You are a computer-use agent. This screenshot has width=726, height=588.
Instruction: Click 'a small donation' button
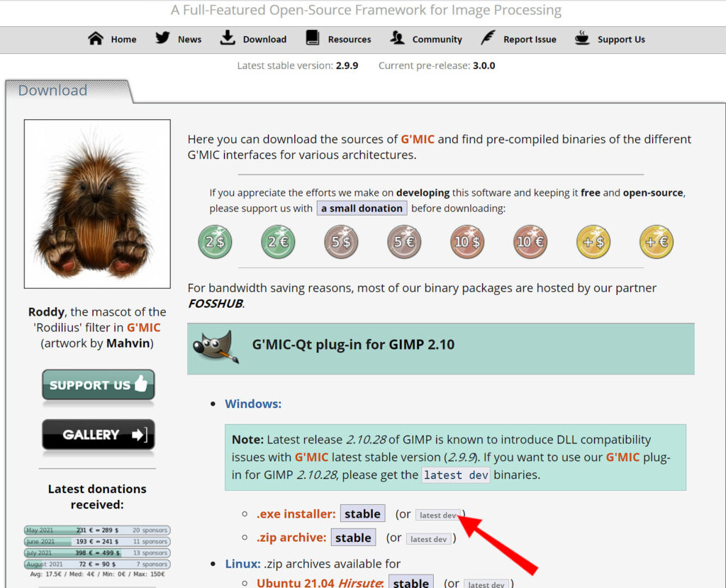click(x=362, y=208)
